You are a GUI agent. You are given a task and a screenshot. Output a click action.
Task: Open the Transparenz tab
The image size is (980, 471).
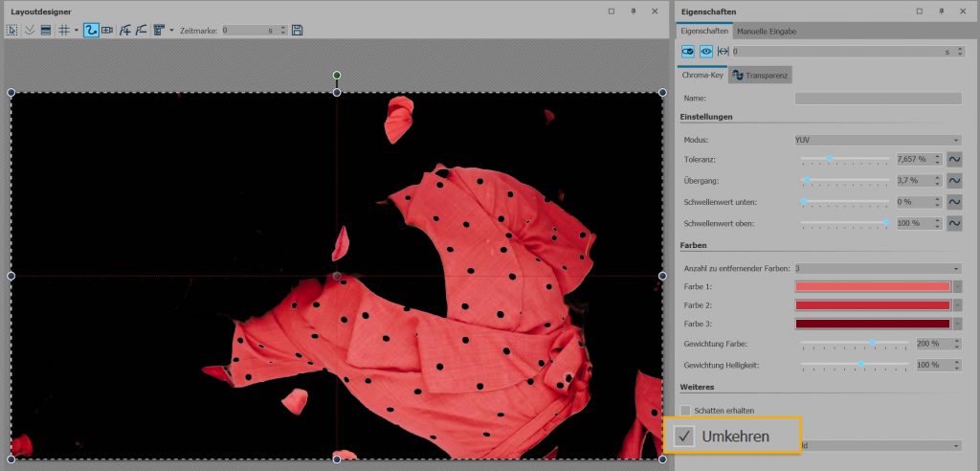(x=761, y=75)
